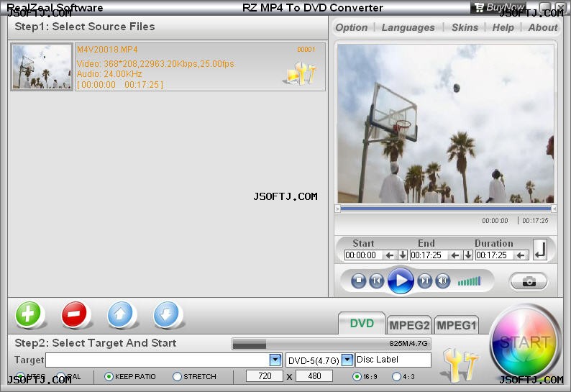The height and width of the screenshot is (392, 571).
Task: Stop video playback
Action: click(x=359, y=281)
